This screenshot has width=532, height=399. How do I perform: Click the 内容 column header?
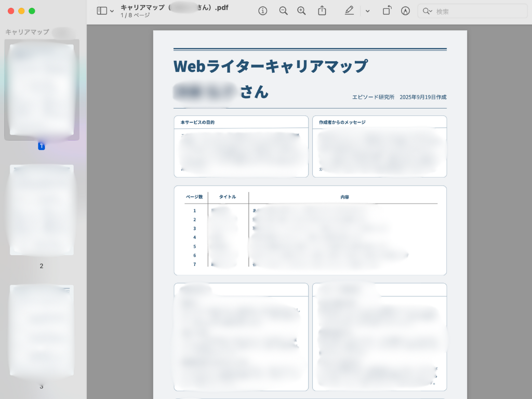344,197
